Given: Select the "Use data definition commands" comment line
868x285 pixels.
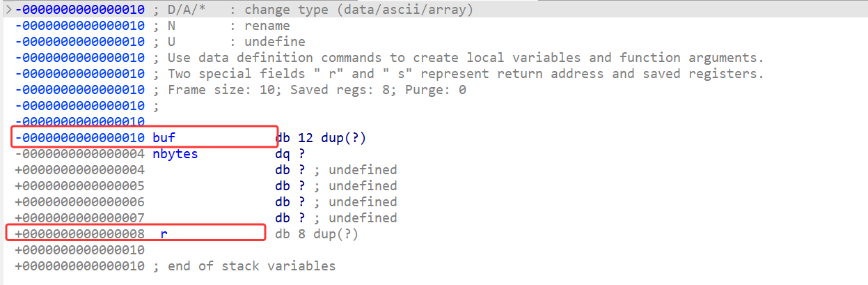Looking at the screenshot, I should coord(466,58).
